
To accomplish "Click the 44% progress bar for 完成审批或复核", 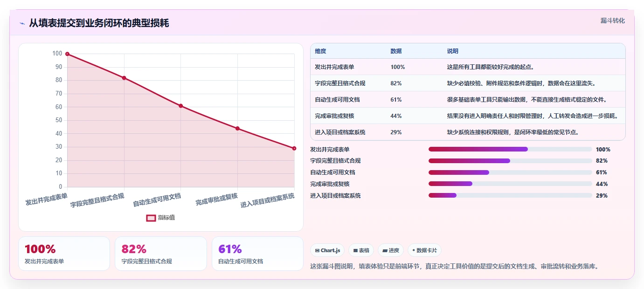I will [x=510, y=184].
